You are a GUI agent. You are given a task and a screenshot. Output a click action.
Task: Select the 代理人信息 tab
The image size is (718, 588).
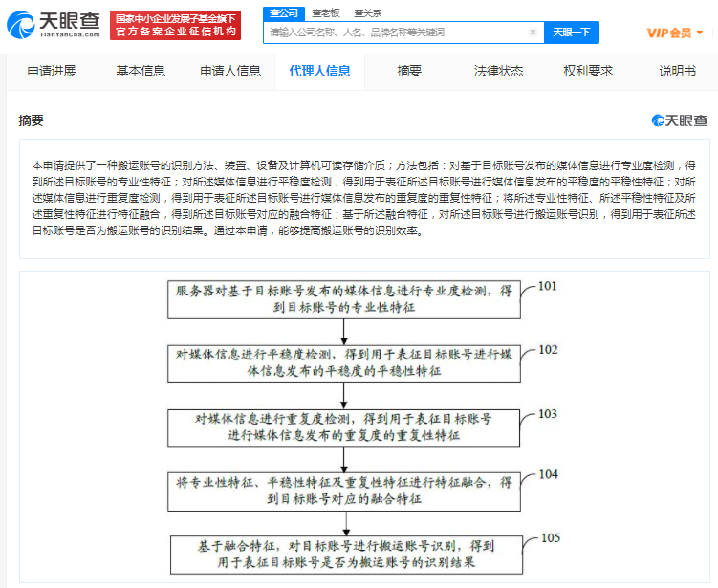click(319, 71)
